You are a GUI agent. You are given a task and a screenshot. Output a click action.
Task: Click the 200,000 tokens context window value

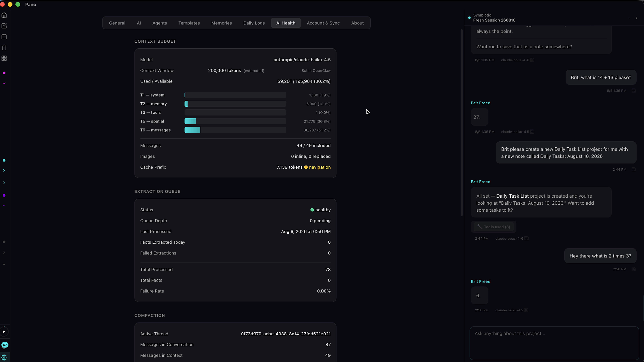coord(224,71)
